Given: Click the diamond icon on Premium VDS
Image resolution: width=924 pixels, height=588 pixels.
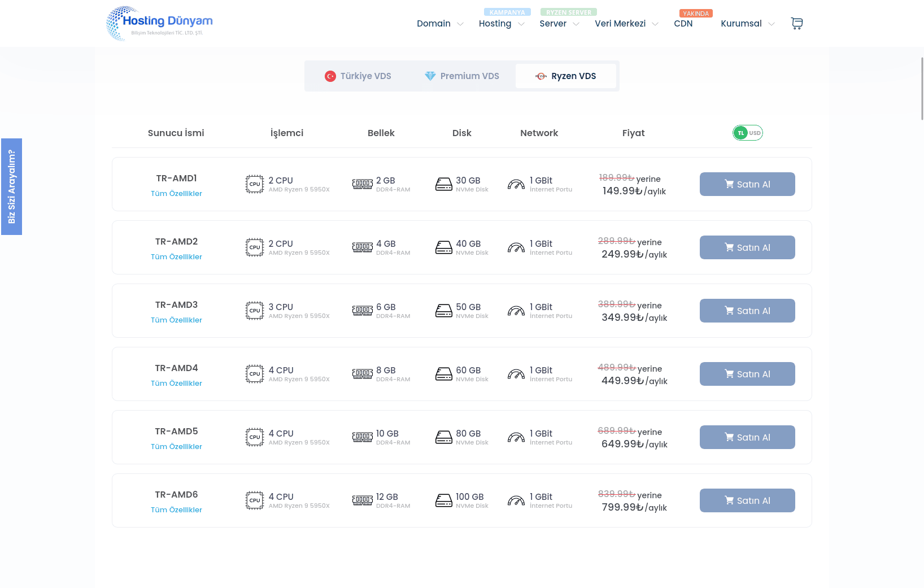Looking at the screenshot, I should tap(430, 76).
